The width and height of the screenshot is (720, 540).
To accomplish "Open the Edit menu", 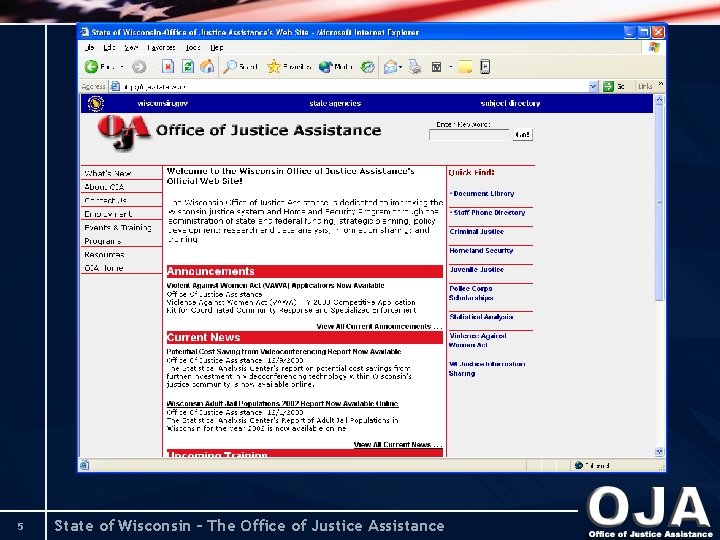I will coord(109,47).
